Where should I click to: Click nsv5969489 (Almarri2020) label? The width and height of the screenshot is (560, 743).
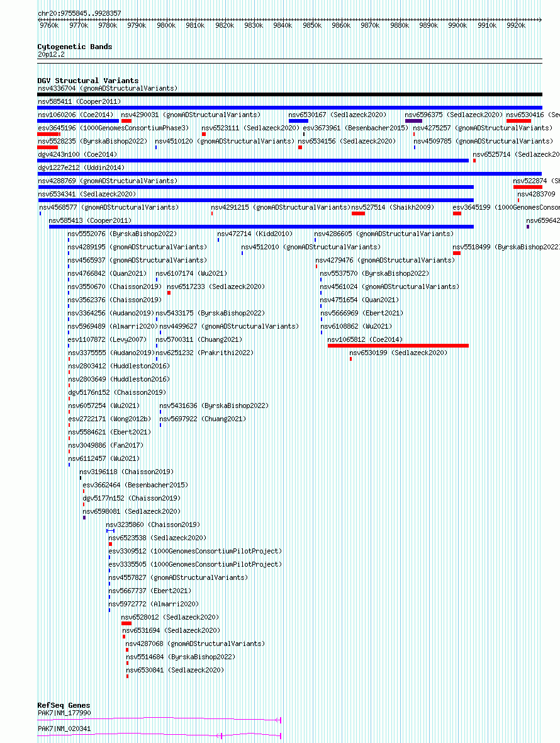tap(113, 327)
